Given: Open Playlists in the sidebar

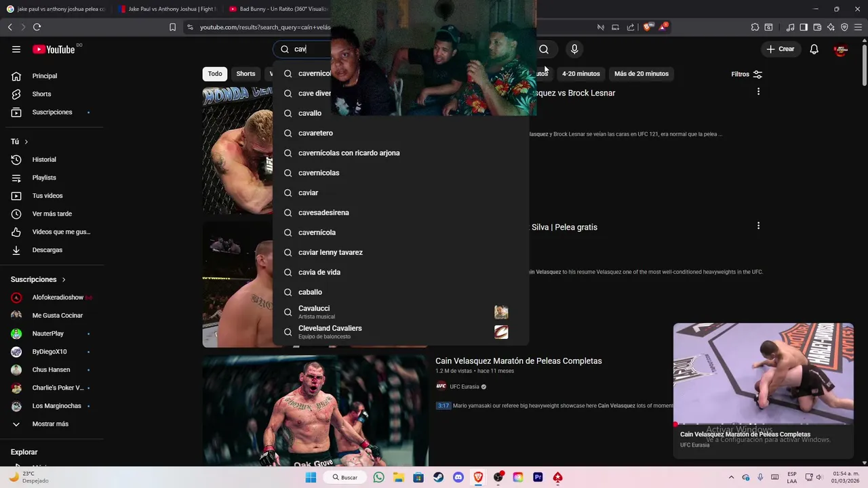Looking at the screenshot, I should click(x=54, y=178).
